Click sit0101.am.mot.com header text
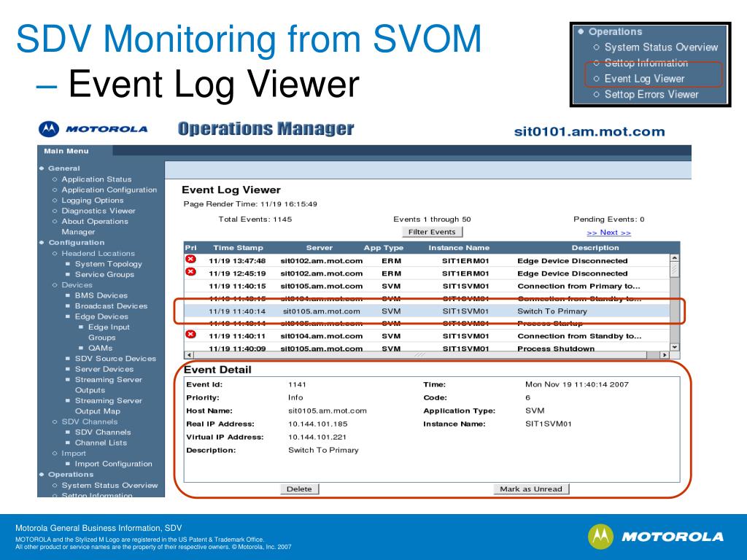This screenshot has height=560, width=747. coord(589,131)
